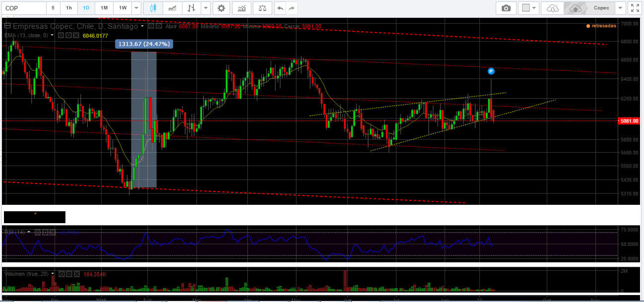The height and width of the screenshot is (302, 644).
Task: Select candlestick chart style
Action: (153, 8)
